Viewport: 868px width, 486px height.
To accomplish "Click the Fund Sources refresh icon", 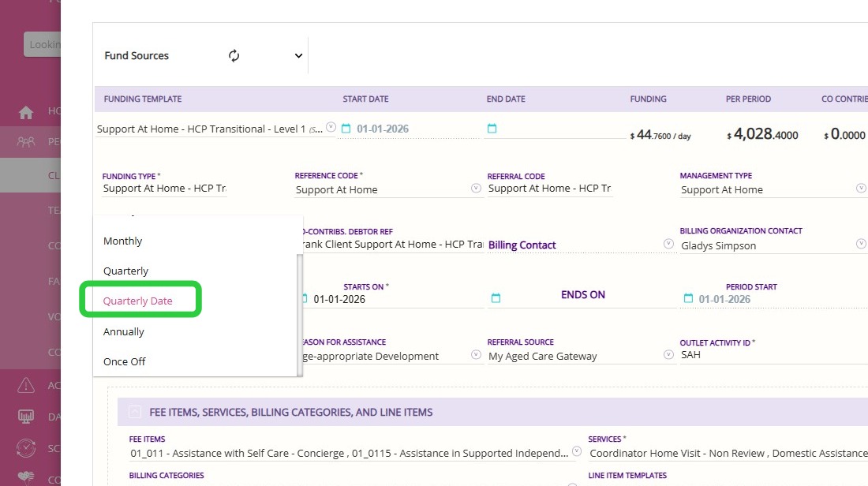I will point(234,56).
